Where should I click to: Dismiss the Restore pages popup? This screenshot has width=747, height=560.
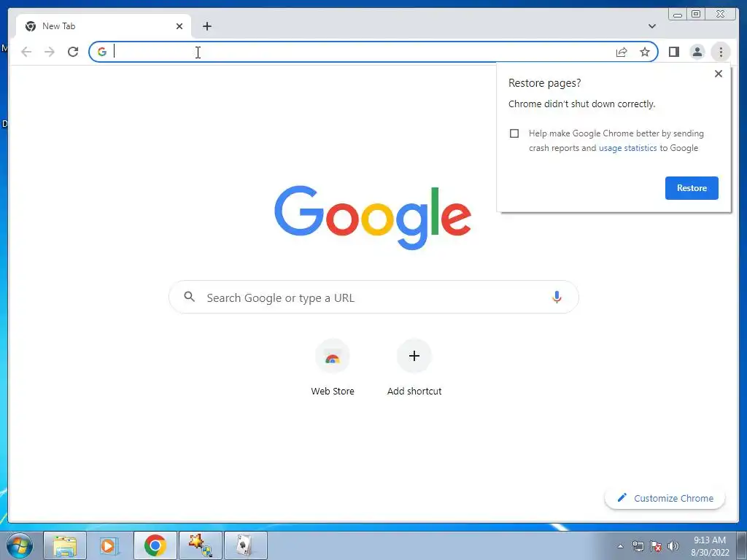tap(719, 74)
